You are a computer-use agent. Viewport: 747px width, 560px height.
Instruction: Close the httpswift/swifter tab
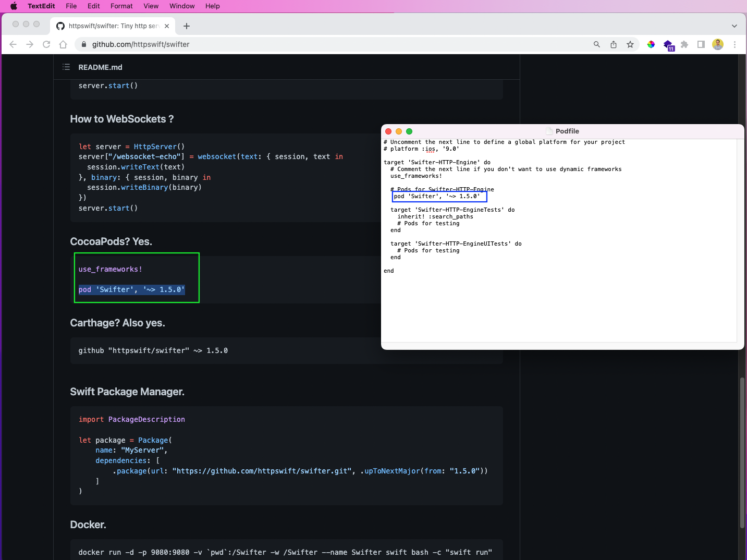(167, 26)
